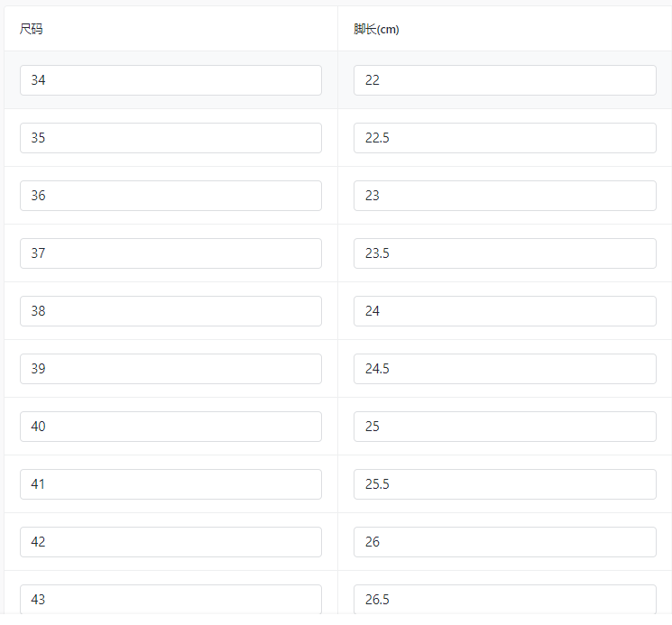Focus the size field with value 36
The image size is (672, 625).
point(170,196)
